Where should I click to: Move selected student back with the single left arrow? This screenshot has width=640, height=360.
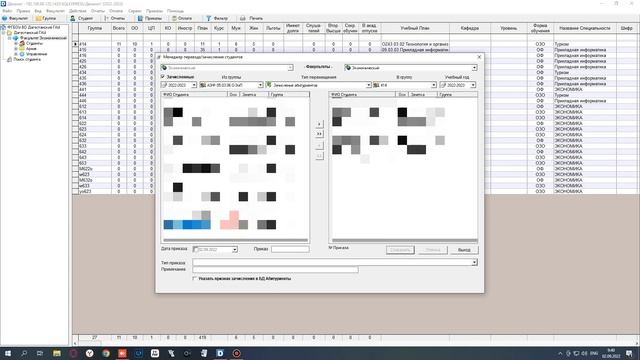pos(319,145)
